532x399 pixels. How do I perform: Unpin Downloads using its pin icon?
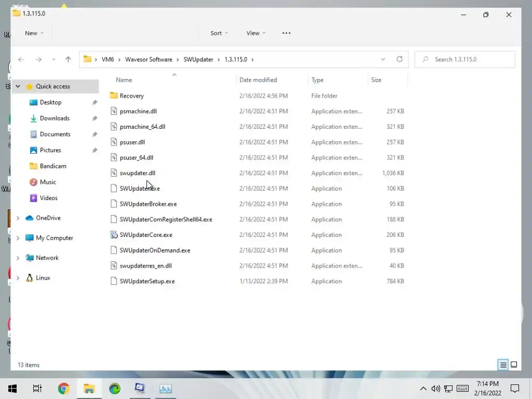(x=95, y=118)
